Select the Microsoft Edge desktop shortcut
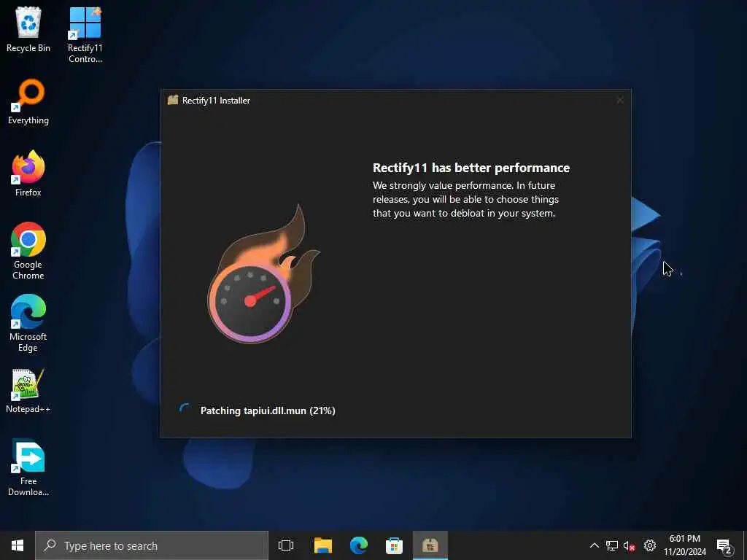 click(x=28, y=323)
